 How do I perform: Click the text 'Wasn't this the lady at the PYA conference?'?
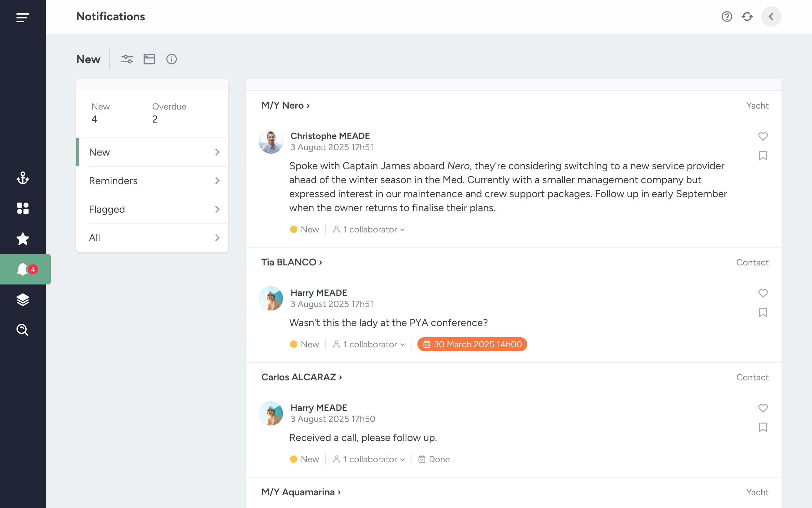(x=389, y=323)
